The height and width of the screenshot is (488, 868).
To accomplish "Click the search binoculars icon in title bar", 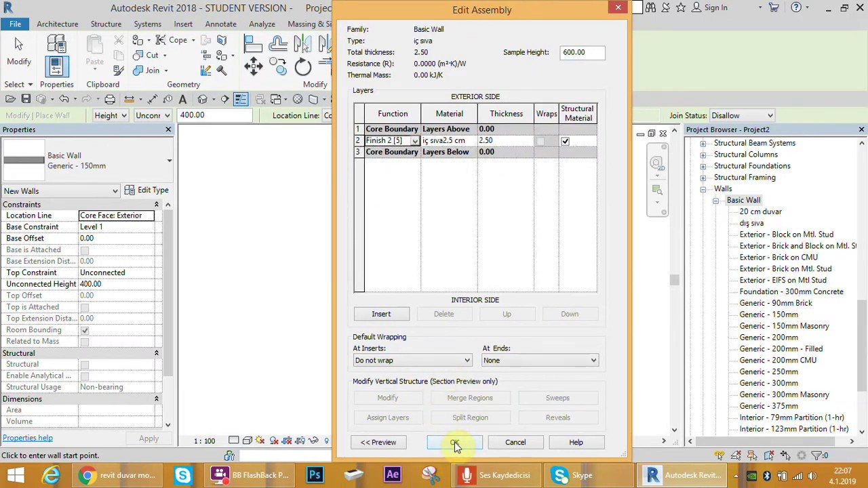I will coord(650,7).
